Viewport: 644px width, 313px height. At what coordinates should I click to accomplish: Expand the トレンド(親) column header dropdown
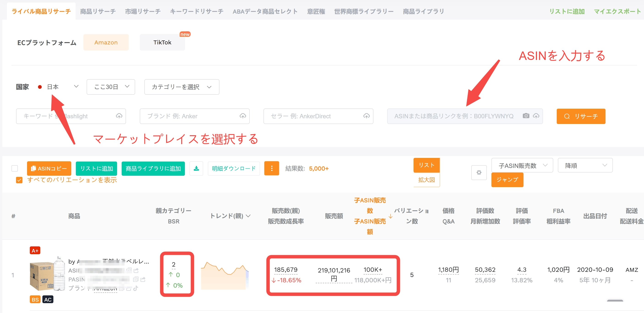[248, 216]
